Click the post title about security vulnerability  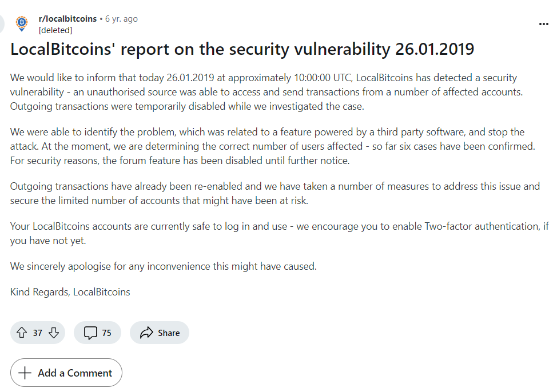pyautogui.click(x=242, y=49)
